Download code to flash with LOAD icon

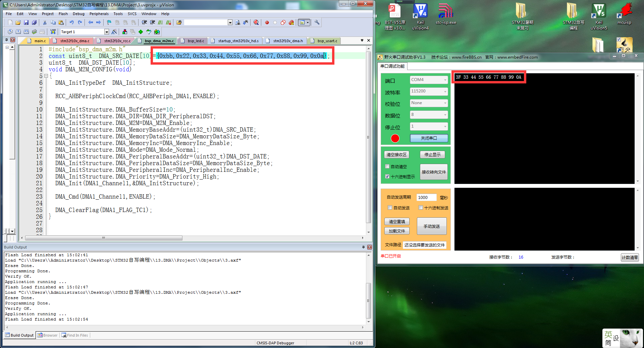(53, 32)
